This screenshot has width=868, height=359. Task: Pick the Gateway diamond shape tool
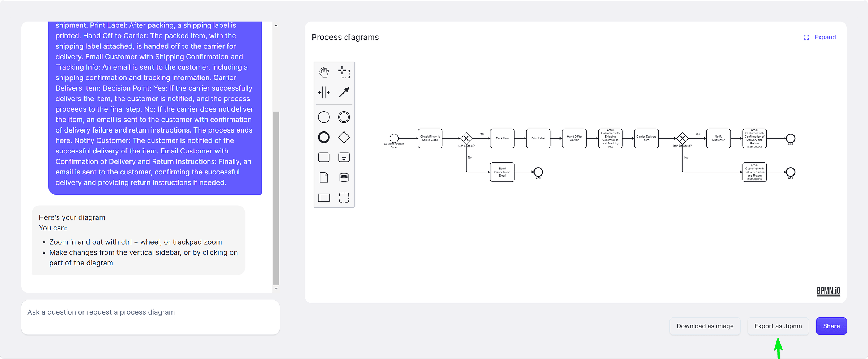(344, 137)
